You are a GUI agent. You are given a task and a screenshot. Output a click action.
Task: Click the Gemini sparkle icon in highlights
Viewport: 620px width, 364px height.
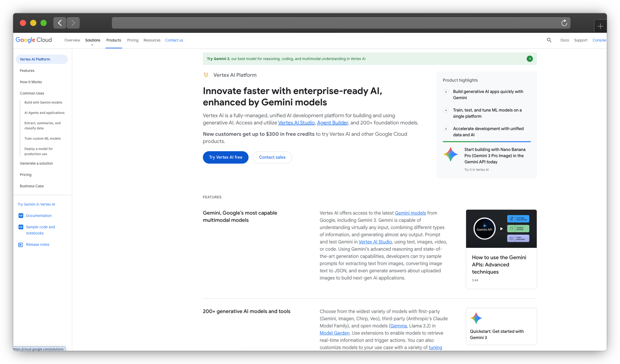point(450,154)
